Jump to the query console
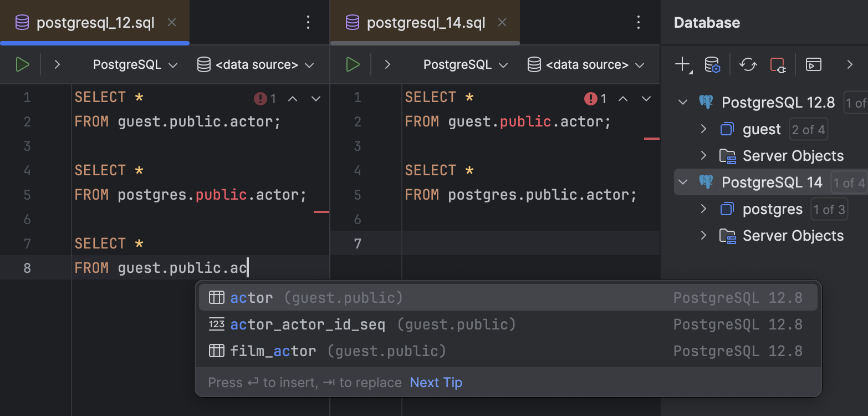The image size is (868, 416). coord(813,64)
